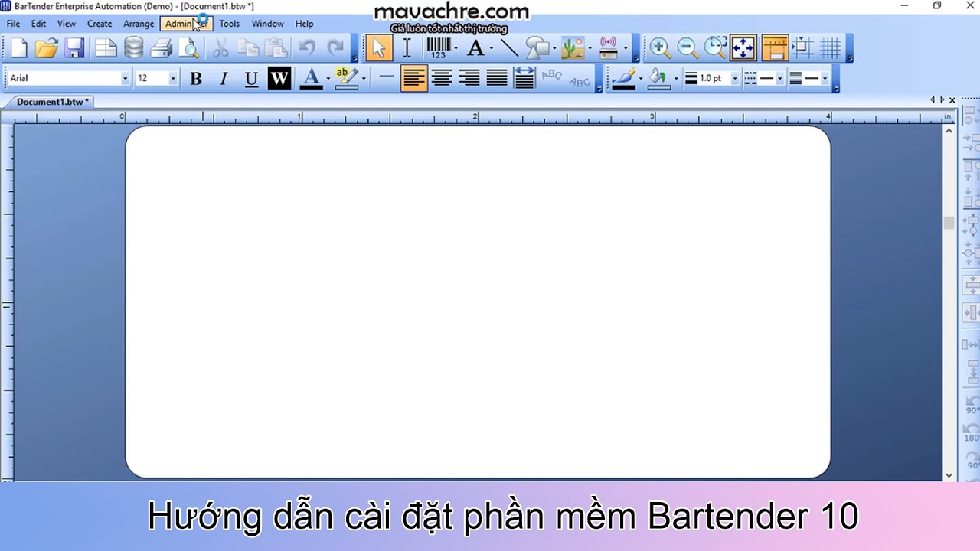Open the Edit menu
Image resolution: width=980 pixels, height=551 pixels.
pyautogui.click(x=38, y=24)
